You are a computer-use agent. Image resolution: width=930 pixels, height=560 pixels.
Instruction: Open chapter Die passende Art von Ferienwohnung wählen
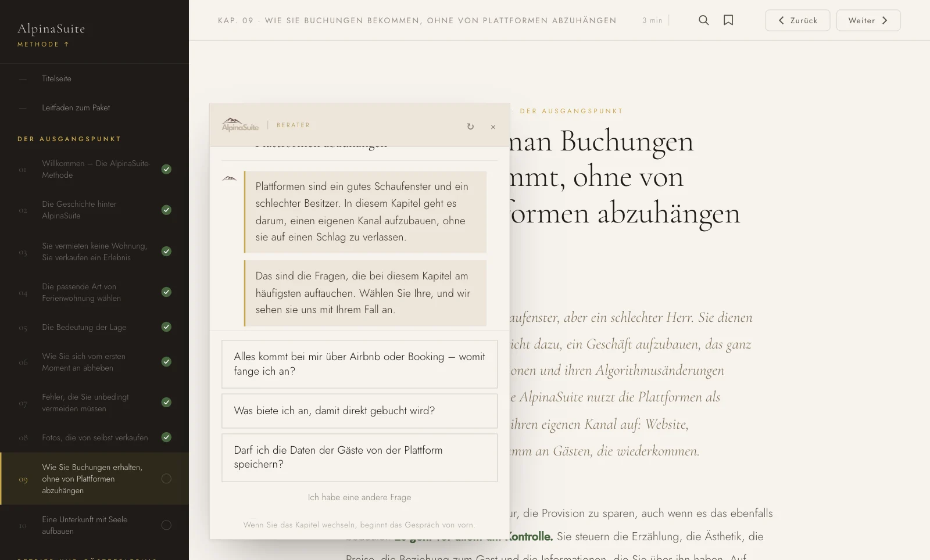81,292
